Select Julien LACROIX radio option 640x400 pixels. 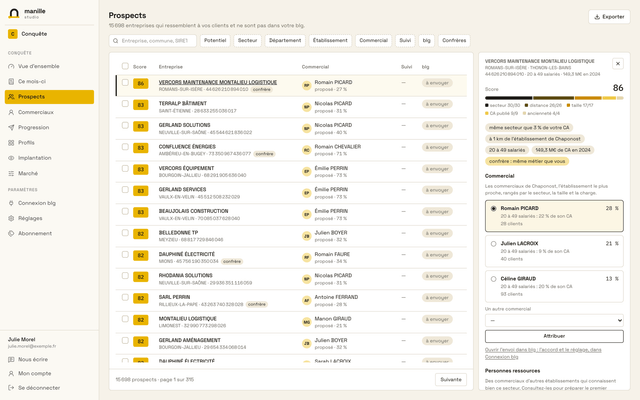[493, 244]
